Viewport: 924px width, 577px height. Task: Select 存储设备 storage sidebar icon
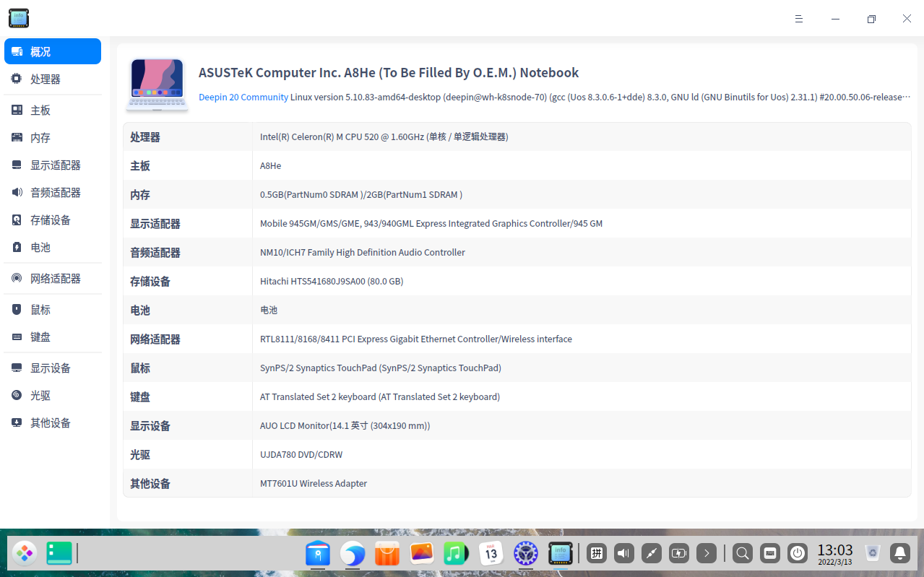pyautogui.click(x=17, y=220)
